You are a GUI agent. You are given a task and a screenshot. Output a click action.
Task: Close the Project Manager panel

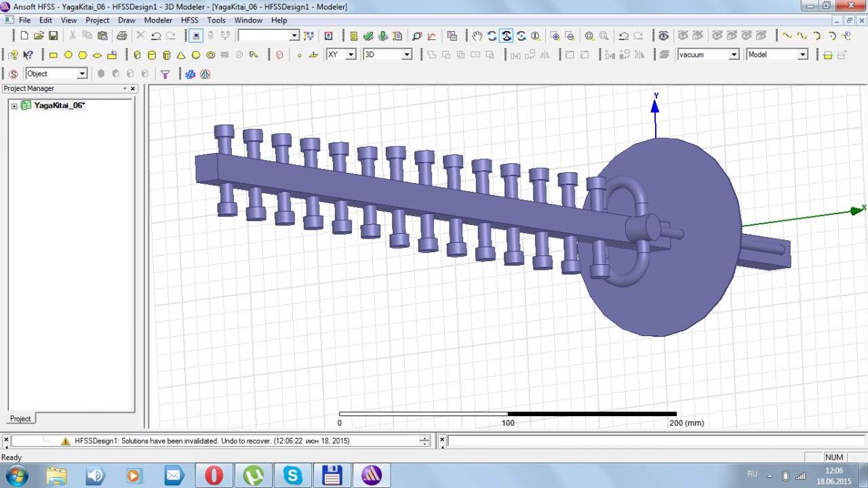click(x=133, y=89)
